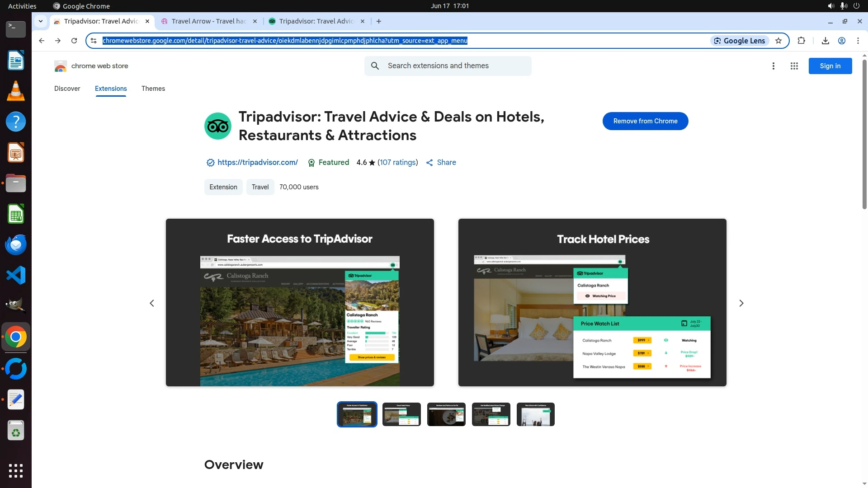
Task: Open the Chrome profile avatar icon
Action: [x=842, y=41]
